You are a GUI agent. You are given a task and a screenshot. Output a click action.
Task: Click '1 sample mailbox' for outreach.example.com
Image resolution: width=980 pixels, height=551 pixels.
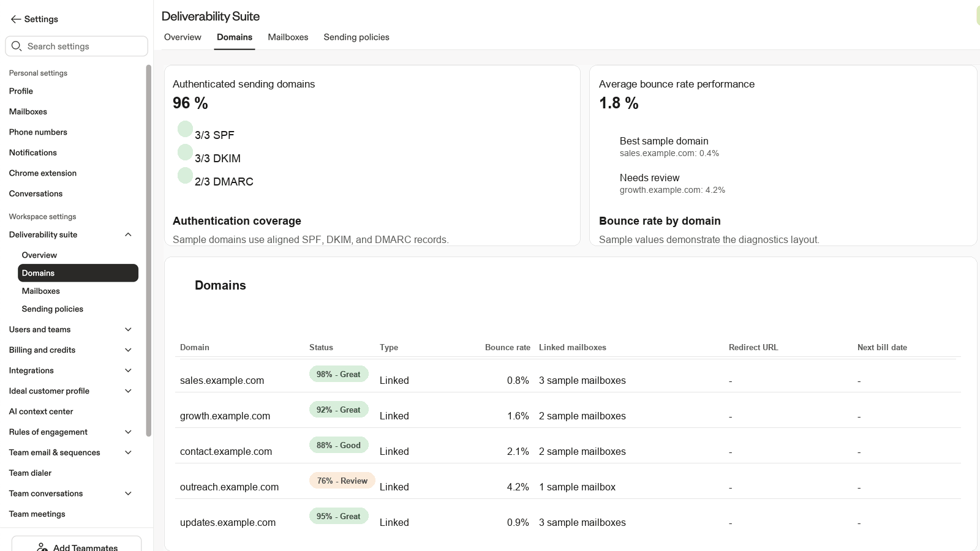(577, 487)
